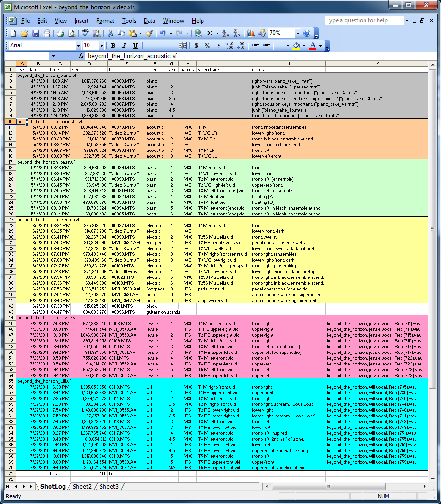Open the Format menu
This screenshot has height=504, width=441.
(x=105, y=21)
